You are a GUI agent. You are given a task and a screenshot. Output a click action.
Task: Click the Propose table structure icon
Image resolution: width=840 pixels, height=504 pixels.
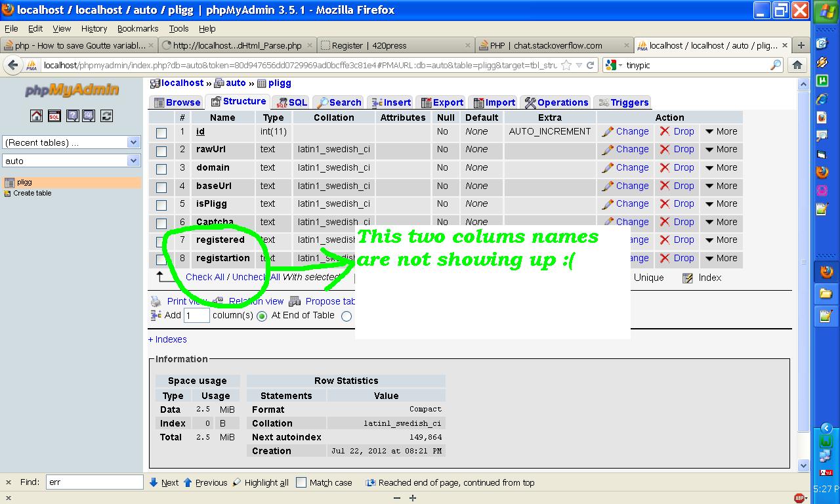(295, 301)
